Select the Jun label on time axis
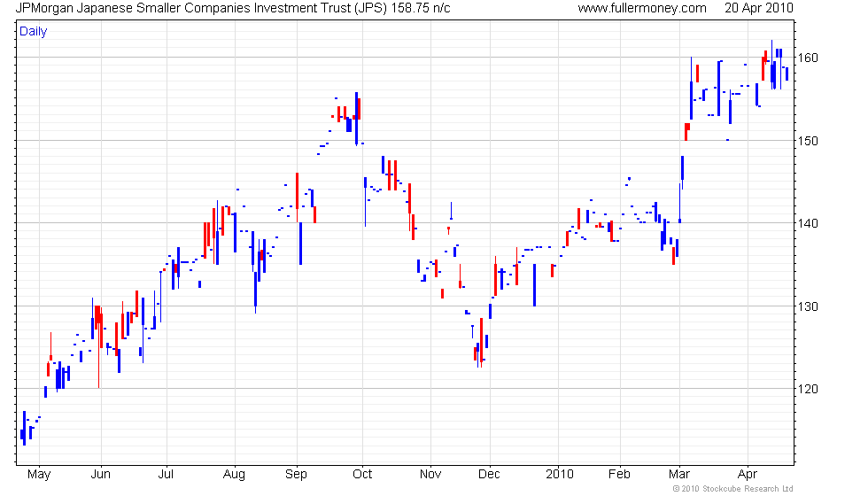Image resolution: width=868 pixels, height=496 pixels. tap(101, 475)
